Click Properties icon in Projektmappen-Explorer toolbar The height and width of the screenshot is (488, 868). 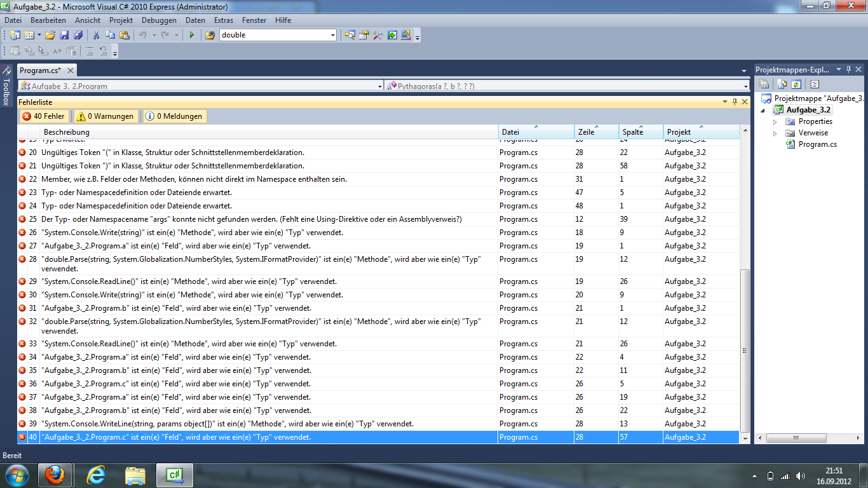pyautogui.click(x=764, y=84)
